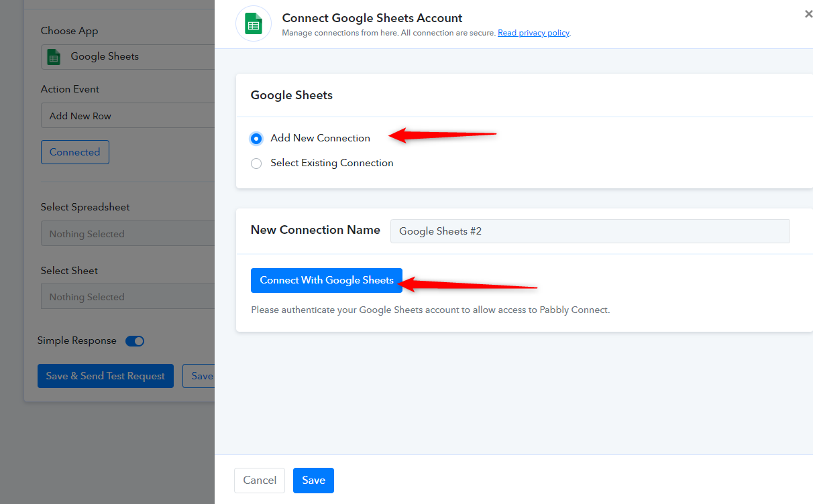Screen dimensions: 813x504
Task: Expand the Select Spreadsheet dropdown
Action: pos(127,234)
